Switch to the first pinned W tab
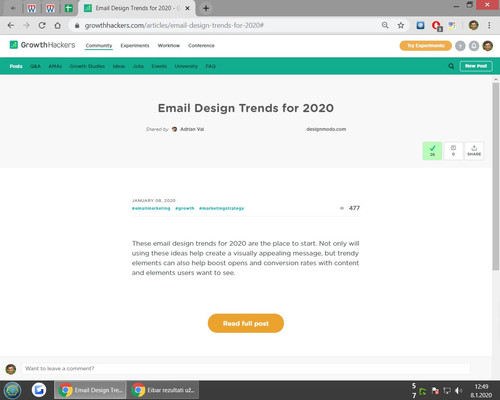Viewport: 500px width, 400px height. 32,8
